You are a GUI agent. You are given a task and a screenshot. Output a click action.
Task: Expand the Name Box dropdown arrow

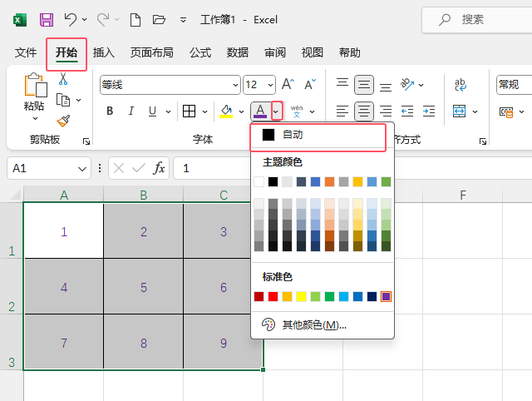click(82, 168)
